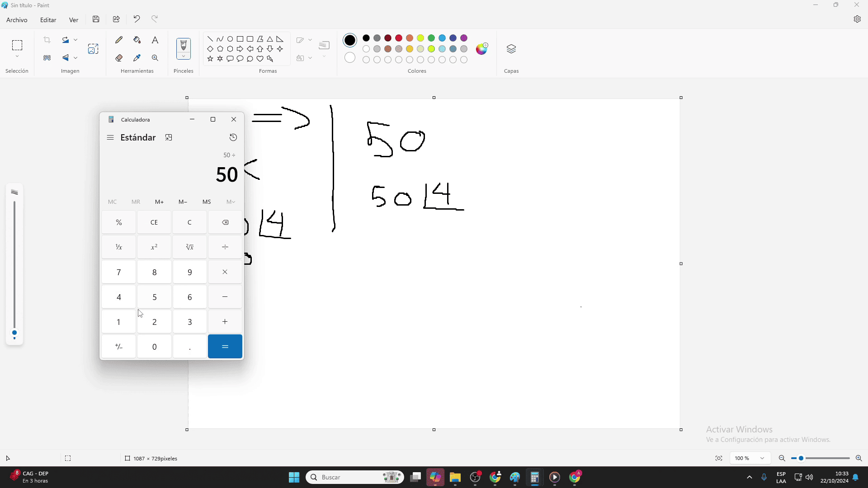Pick the Text tool icon
Image resolution: width=868 pixels, height=488 pixels.
point(155,40)
